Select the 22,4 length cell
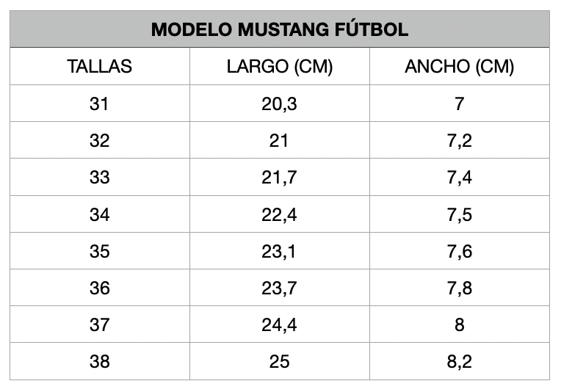Image resolution: width=561 pixels, height=392 pixels. tap(279, 214)
